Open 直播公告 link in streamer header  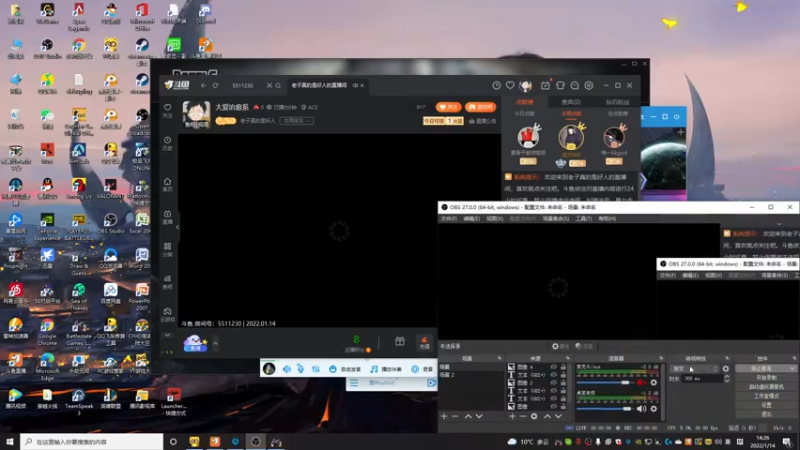pos(482,121)
